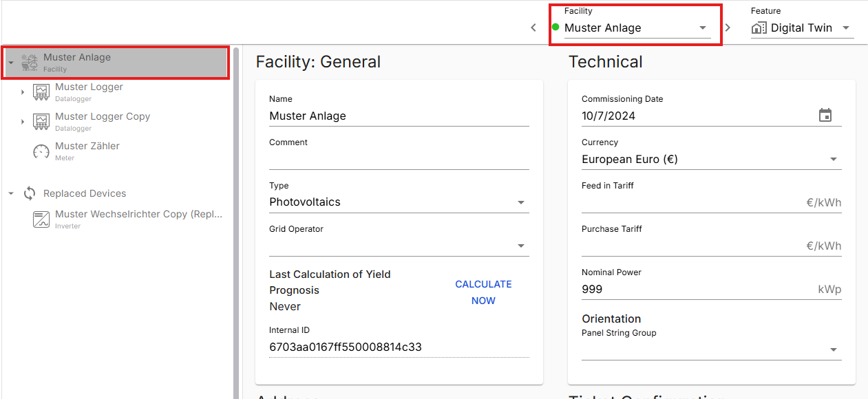Open the Type dropdown showing Photovoltaics
This screenshot has width=868, height=399.
(521, 202)
